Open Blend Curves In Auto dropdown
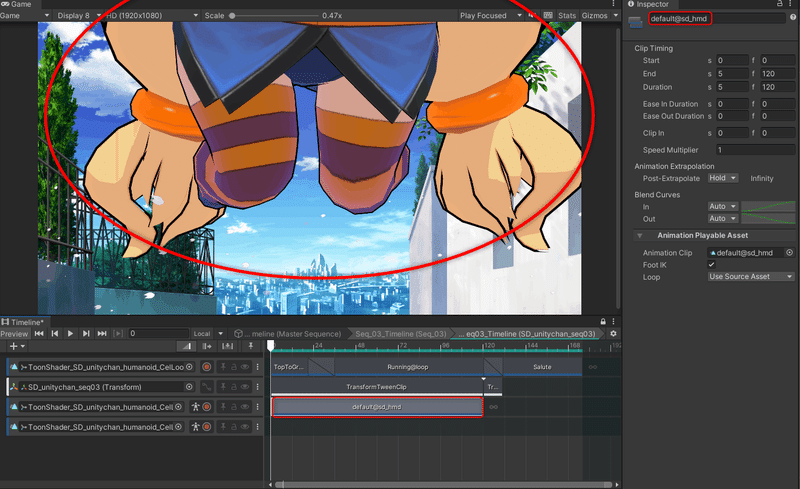Viewport: 800px width, 489px height. [x=722, y=206]
